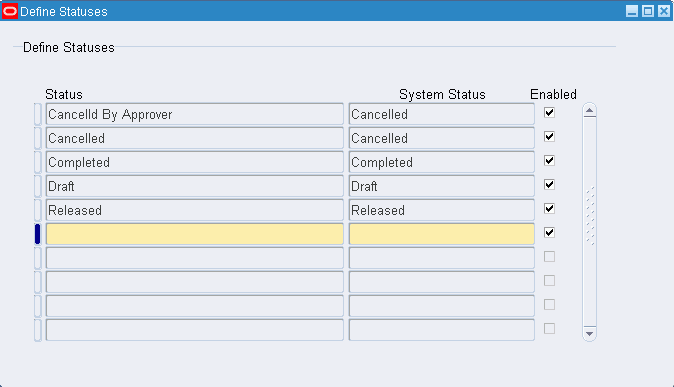Click the vertical scrollbar thumb

point(590,216)
